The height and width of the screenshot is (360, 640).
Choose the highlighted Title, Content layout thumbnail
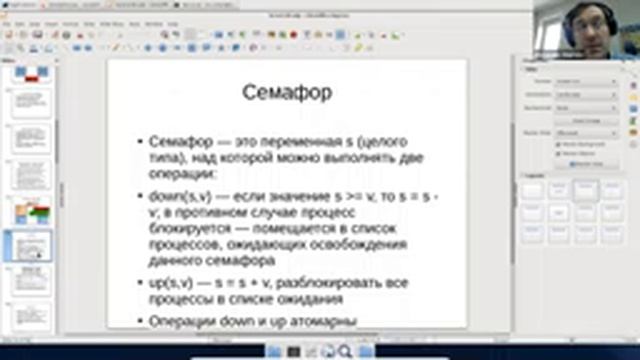(x=586, y=191)
